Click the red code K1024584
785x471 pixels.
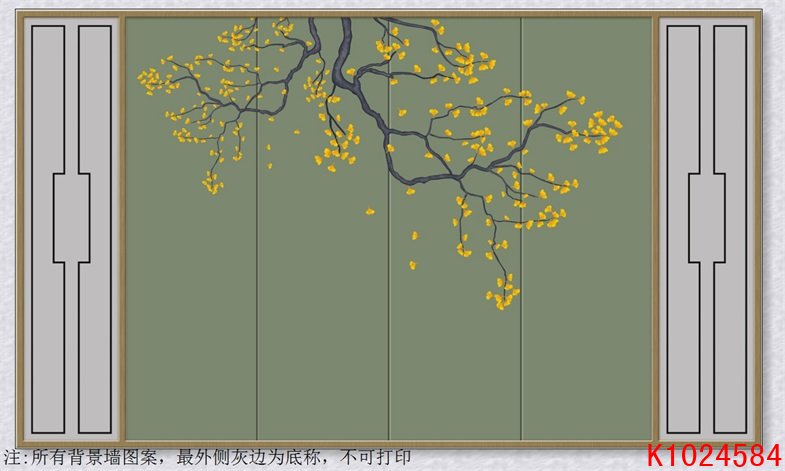pyautogui.click(x=714, y=456)
